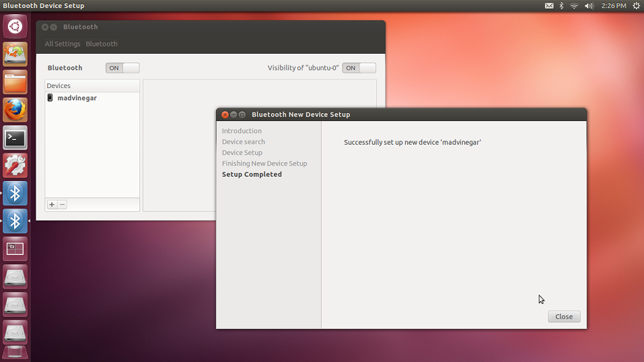
Task: Open the Bluetooth indicator in top panel
Action: click(x=561, y=5)
